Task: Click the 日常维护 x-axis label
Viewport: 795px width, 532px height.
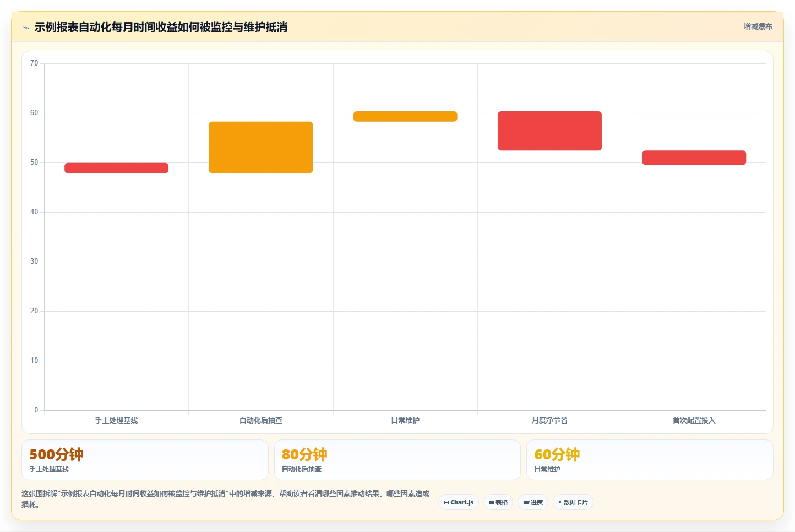Action: click(405, 420)
